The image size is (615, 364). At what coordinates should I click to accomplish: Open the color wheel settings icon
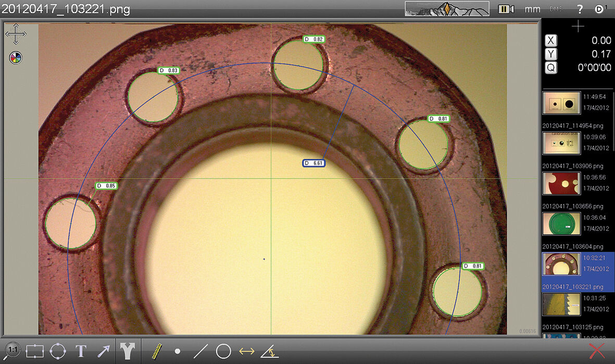click(16, 58)
